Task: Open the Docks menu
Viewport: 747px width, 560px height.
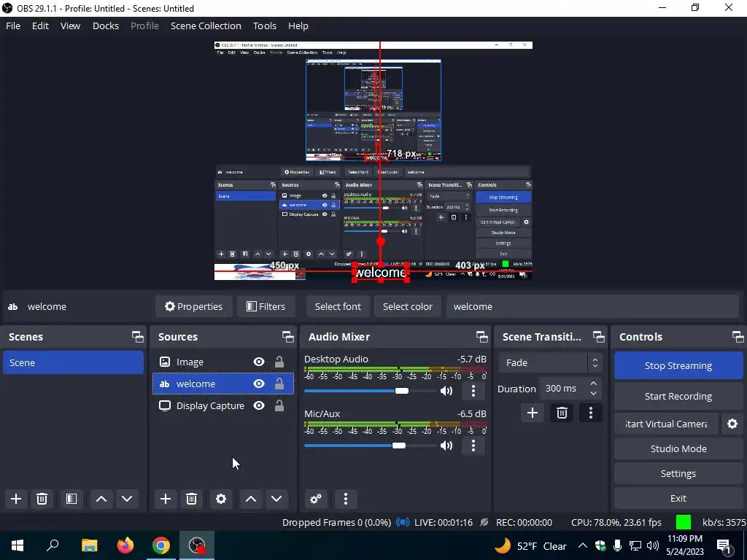Action: pos(105,26)
